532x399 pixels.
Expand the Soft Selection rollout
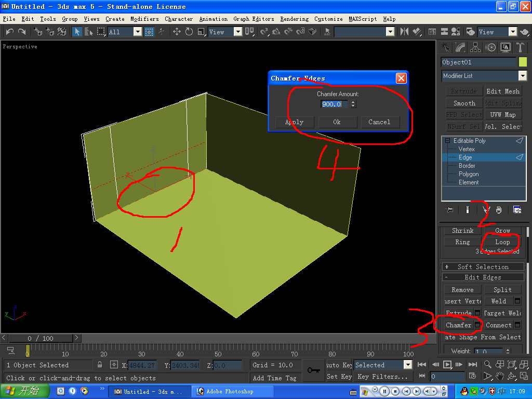coord(483,267)
